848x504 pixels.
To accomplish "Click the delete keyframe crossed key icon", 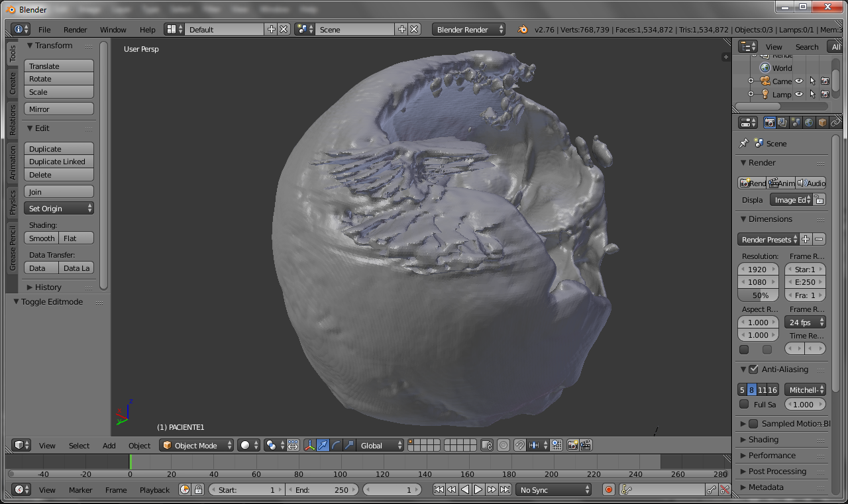I will pyautogui.click(x=725, y=490).
